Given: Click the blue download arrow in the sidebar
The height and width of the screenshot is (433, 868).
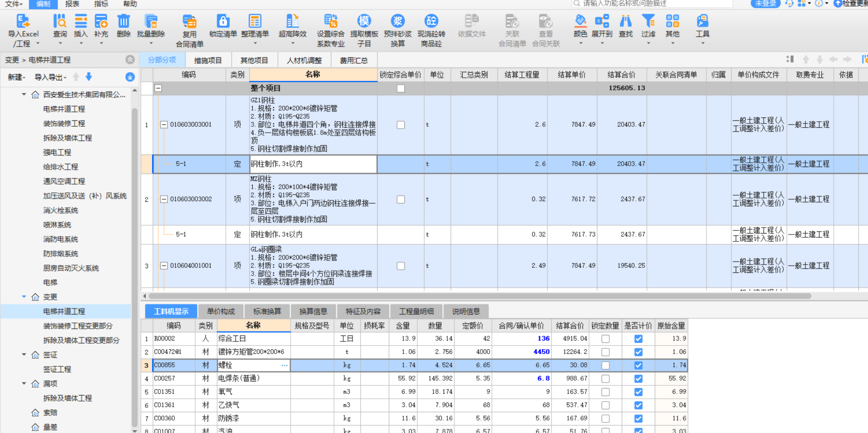Looking at the screenshot, I should coord(89,77).
